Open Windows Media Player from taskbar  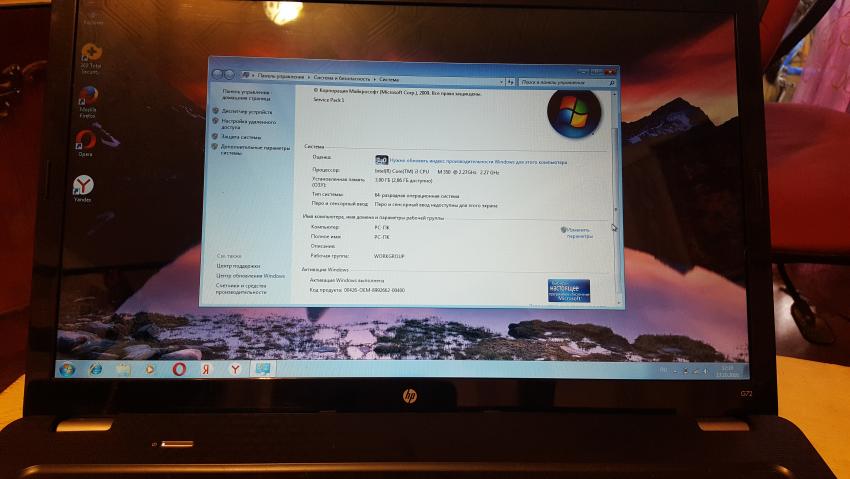pyautogui.click(x=150, y=369)
